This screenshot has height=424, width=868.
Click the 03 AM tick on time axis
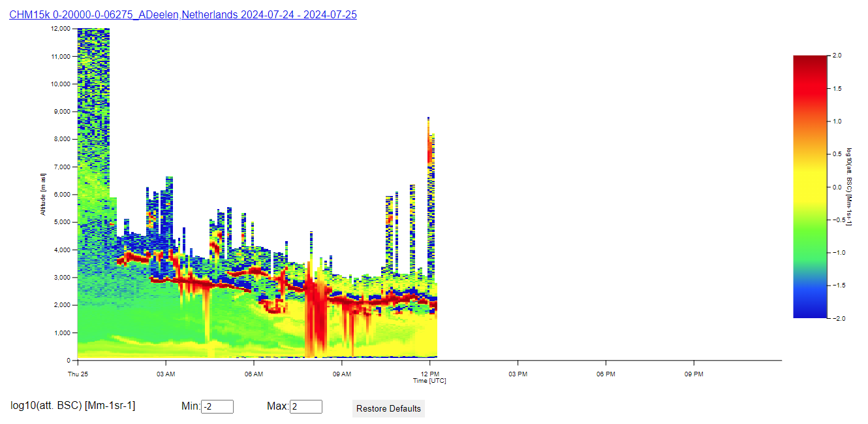[166, 374]
